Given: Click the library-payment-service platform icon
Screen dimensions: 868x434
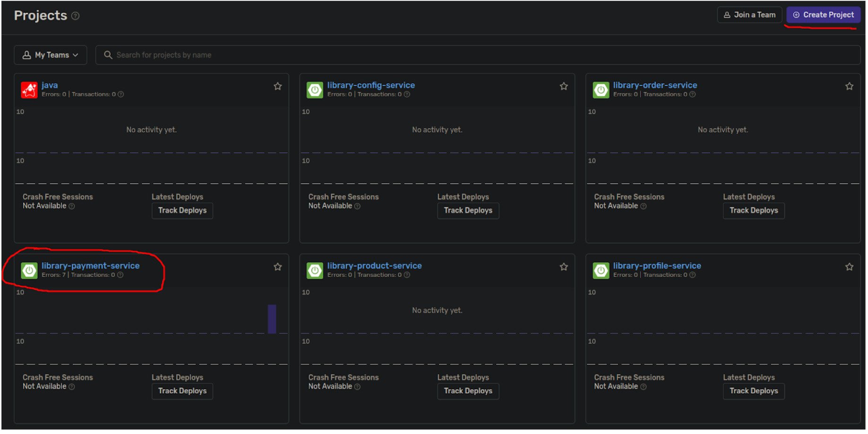Looking at the screenshot, I should click(29, 271).
